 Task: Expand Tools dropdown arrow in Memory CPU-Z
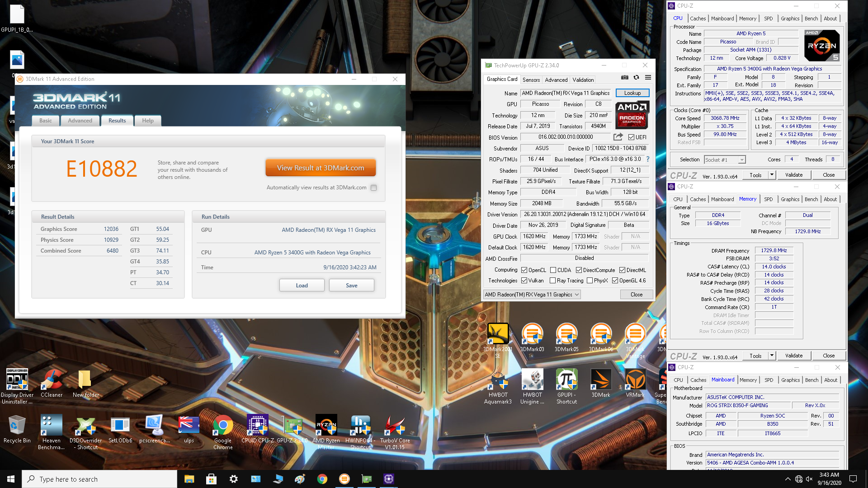coord(772,356)
